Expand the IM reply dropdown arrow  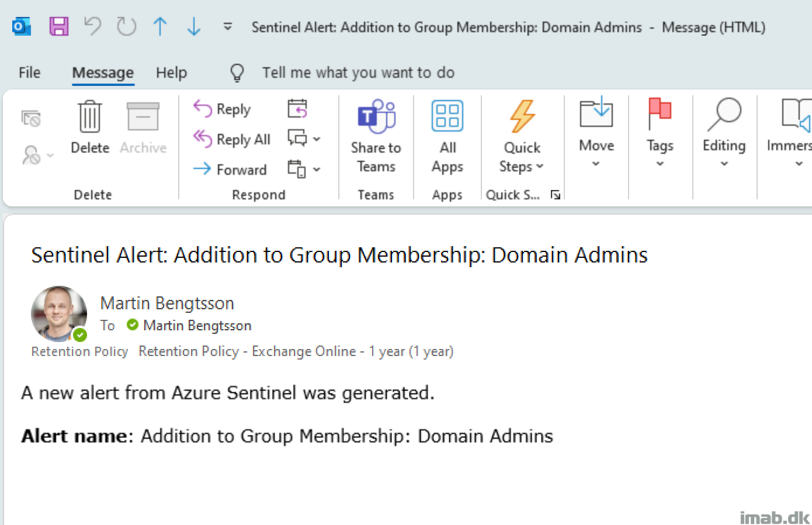317,139
